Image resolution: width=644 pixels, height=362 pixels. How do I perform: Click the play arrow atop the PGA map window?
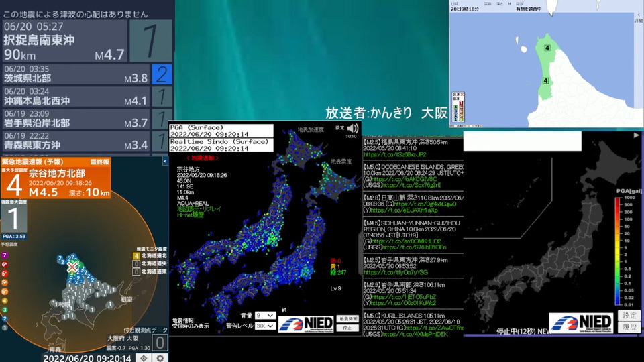point(636,135)
